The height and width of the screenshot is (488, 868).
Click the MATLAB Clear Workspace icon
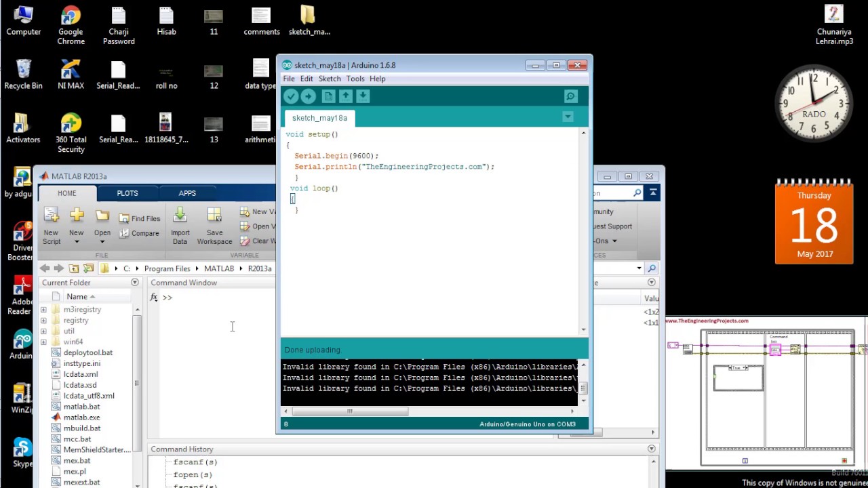[x=245, y=241]
